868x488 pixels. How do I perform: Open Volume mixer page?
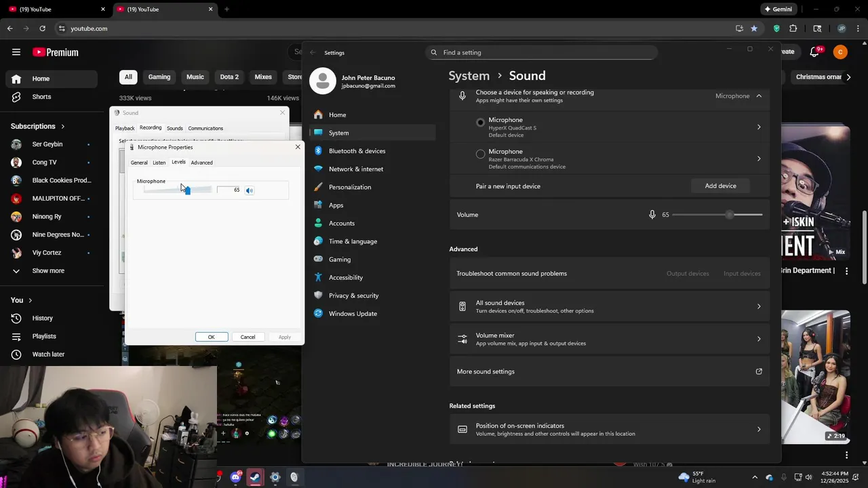coord(609,339)
